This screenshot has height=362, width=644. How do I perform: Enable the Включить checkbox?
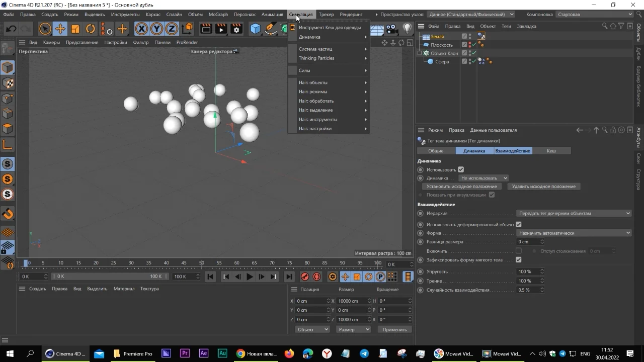coord(518,251)
